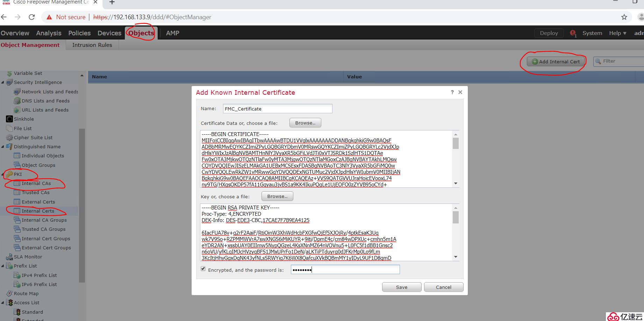Click the Standard access list icon
Image resolution: width=644 pixels, height=321 pixels.
(x=17, y=312)
